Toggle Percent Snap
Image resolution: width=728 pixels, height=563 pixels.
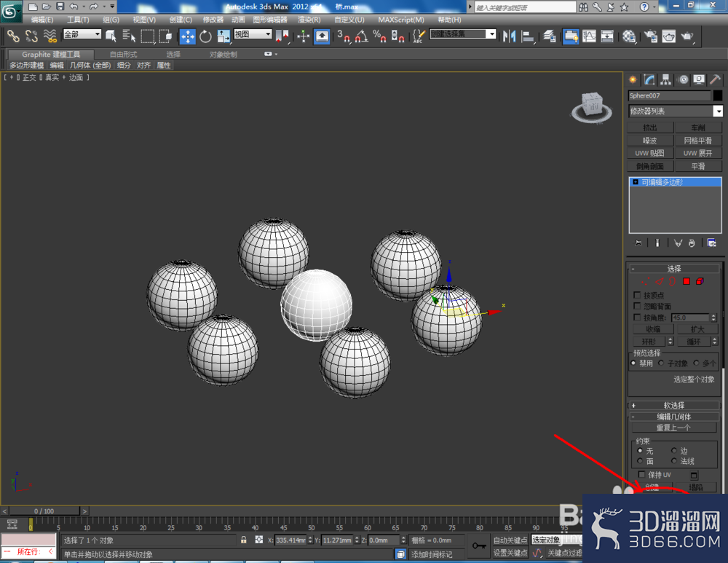tap(379, 36)
